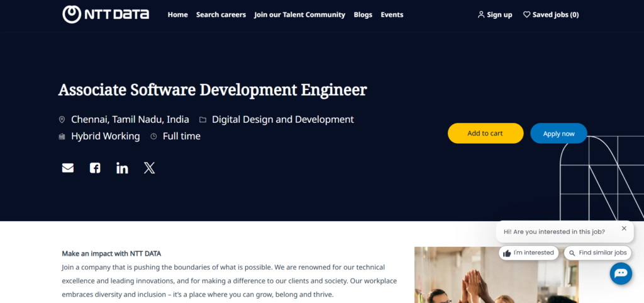
Task: Share this job via the email icon
Action: coord(68,168)
